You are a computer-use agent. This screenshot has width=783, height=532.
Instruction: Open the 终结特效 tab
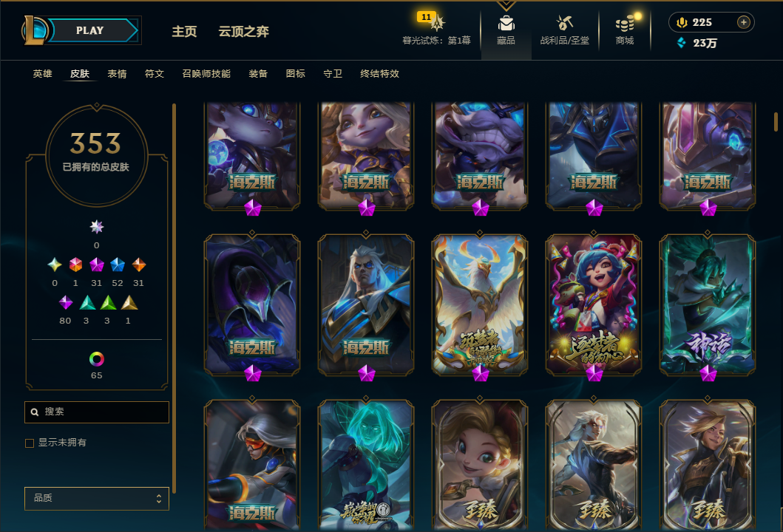click(x=379, y=74)
